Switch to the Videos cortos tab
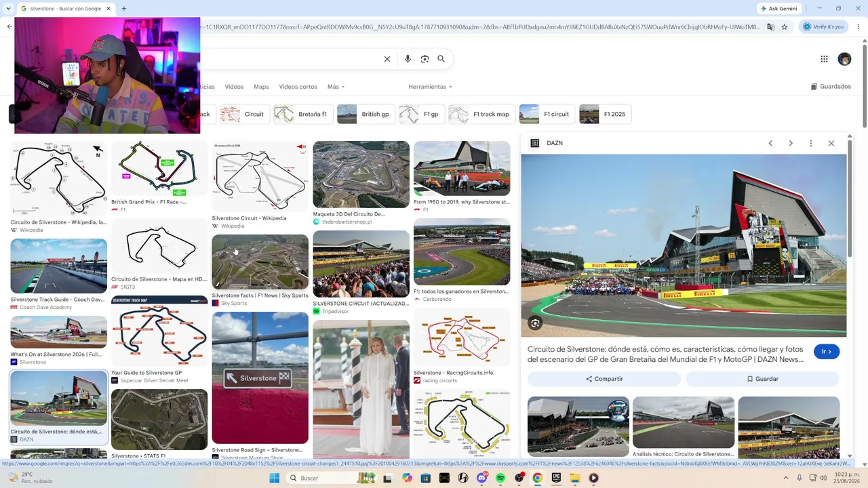The height and width of the screenshot is (488, 868). [298, 87]
